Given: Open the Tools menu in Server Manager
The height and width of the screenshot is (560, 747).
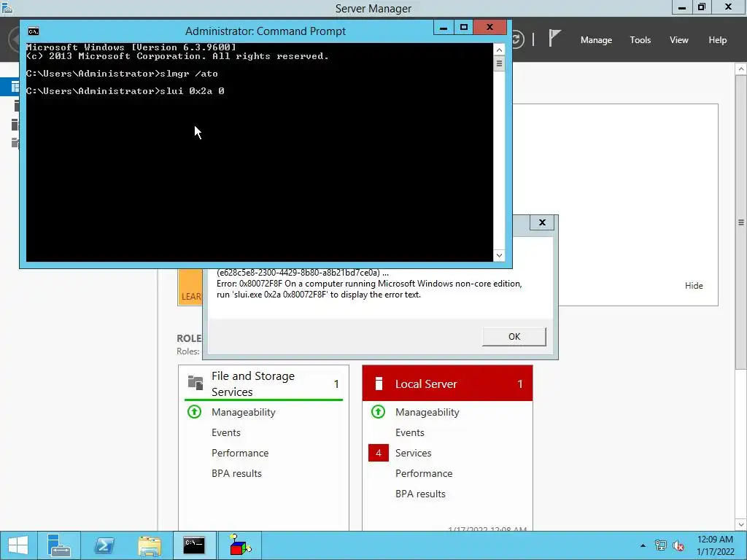Looking at the screenshot, I should click(x=640, y=40).
